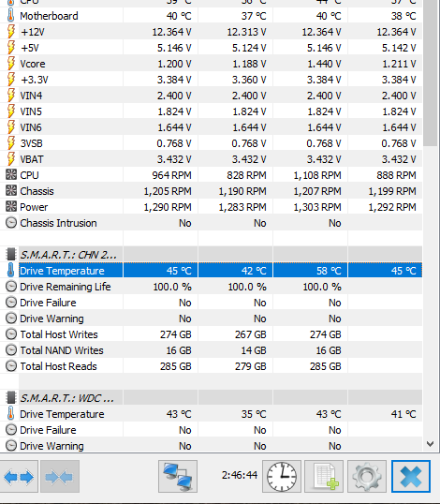Click the VBAT lightning bolt icon

coord(11,158)
